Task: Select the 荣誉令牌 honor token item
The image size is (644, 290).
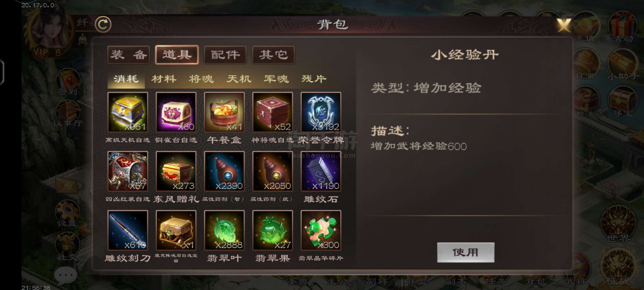Action: 321,112
